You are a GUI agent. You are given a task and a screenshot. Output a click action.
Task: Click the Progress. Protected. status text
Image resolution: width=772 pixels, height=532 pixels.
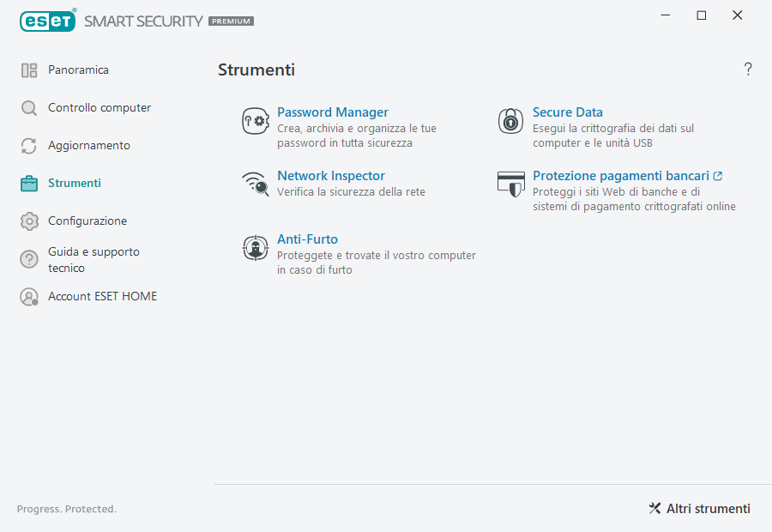pyautogui.click(x=66, y=508)
